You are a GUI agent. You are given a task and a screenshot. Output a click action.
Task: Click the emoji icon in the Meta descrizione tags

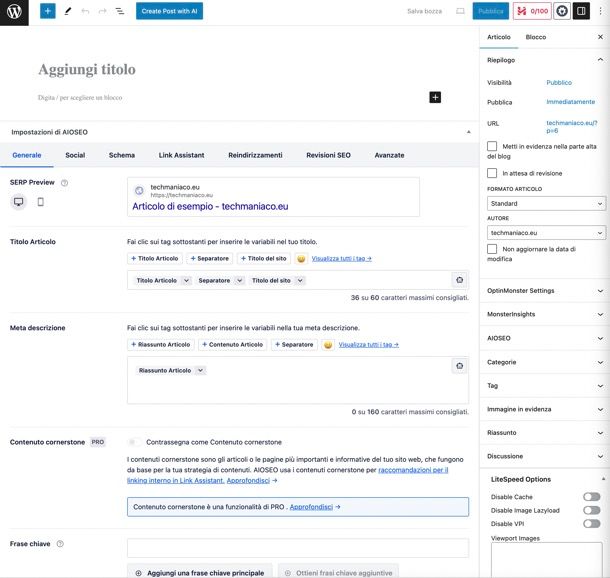(328, 345)
